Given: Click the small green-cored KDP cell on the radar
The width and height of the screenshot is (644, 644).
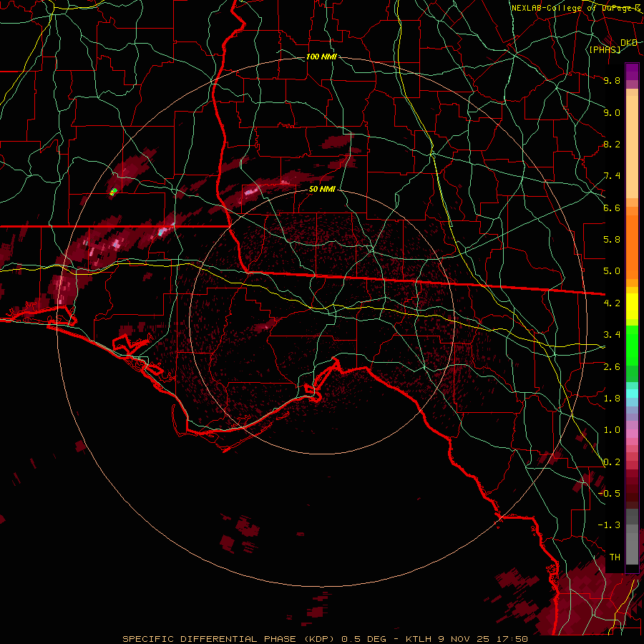Looking at the screenshot, I should (x=114, y=190).
